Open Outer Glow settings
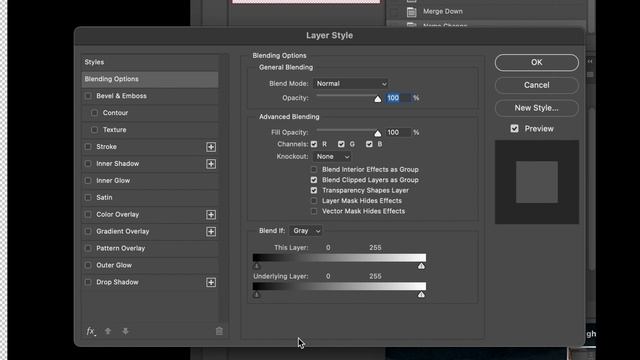Image resolution: width=640 pixels, height=360 pixels. point(114,265)
